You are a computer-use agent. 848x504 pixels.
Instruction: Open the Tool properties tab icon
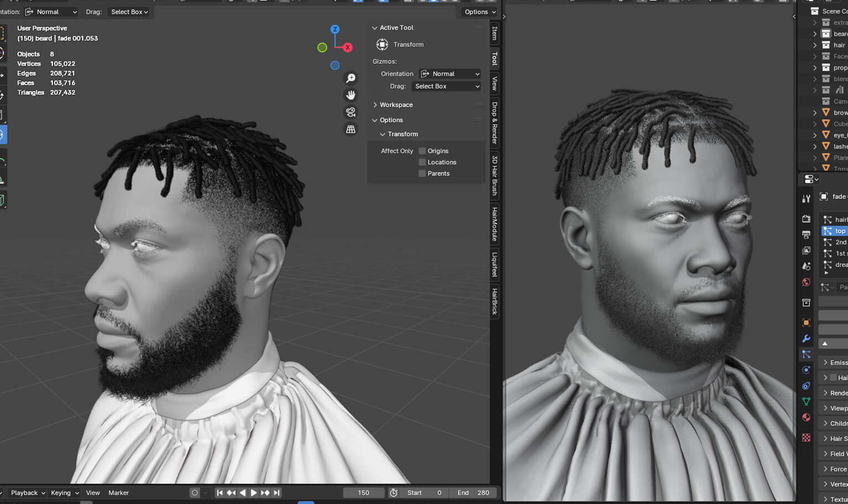[806, 198]
